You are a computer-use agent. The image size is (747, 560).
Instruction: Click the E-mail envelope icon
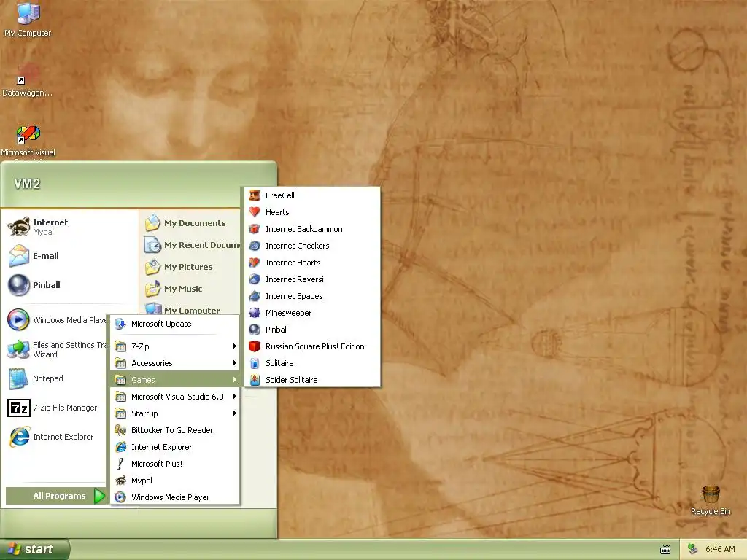tap(19, 256)
